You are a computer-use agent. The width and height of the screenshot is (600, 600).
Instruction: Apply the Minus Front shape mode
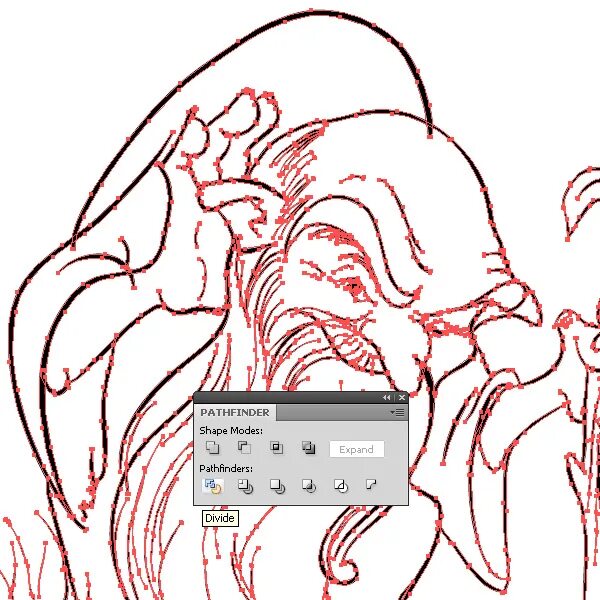click(244, 447)
